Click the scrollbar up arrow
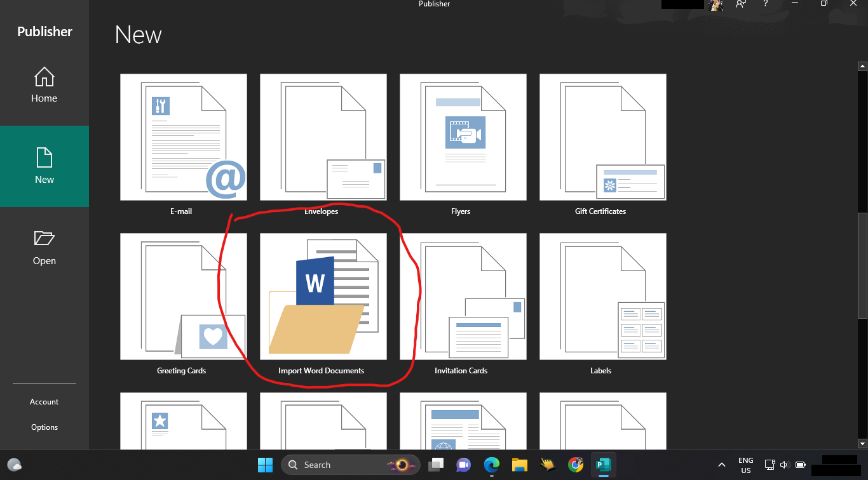The width and height of the screenshot is (868, 480). tap(862, 65)
